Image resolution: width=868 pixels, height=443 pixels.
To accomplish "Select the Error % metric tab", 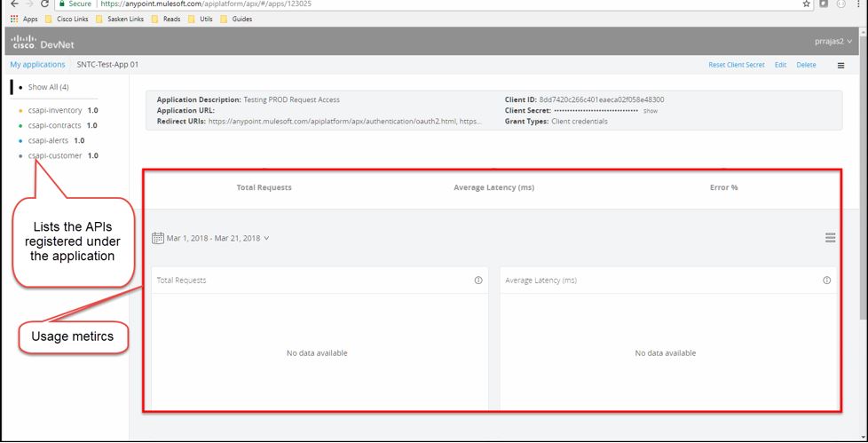I will click(723, 187).
